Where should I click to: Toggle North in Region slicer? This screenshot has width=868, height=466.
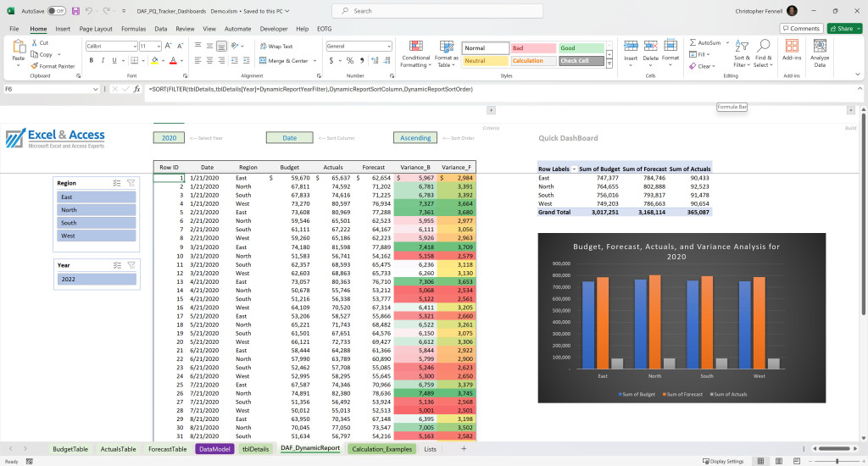click(x=97, y=210)
